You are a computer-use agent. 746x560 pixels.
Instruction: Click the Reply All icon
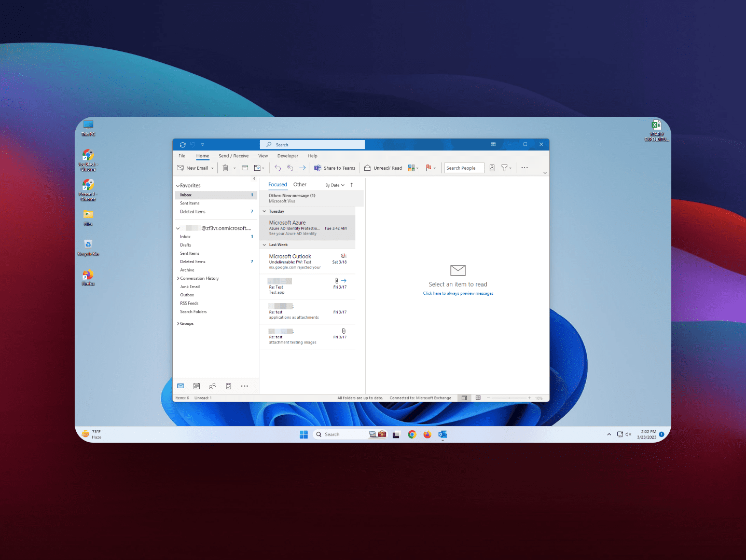(290, 168)
